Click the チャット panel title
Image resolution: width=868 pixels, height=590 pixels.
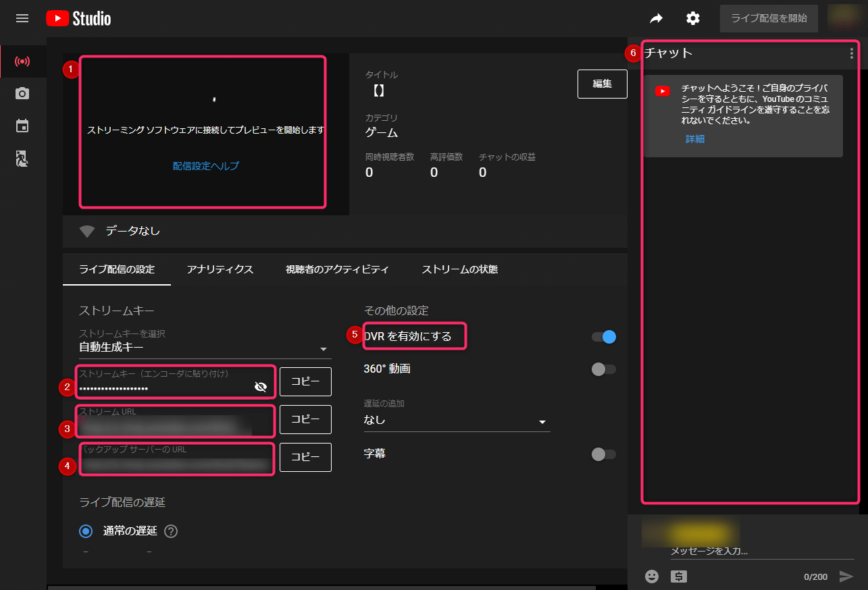coord(669,53)
